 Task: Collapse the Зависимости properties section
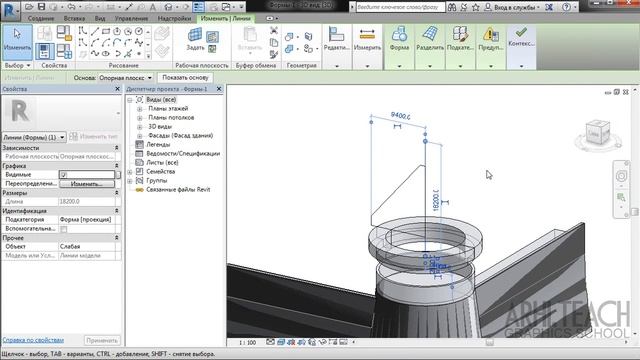tap(116, 148)
